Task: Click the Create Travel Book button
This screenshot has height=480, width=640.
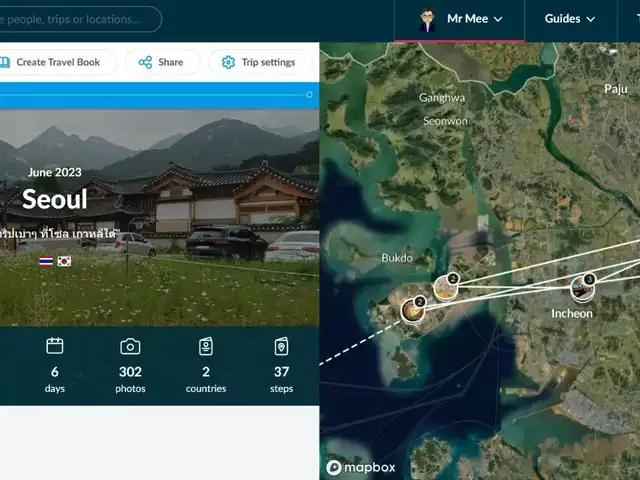Action: coord(55,62)
